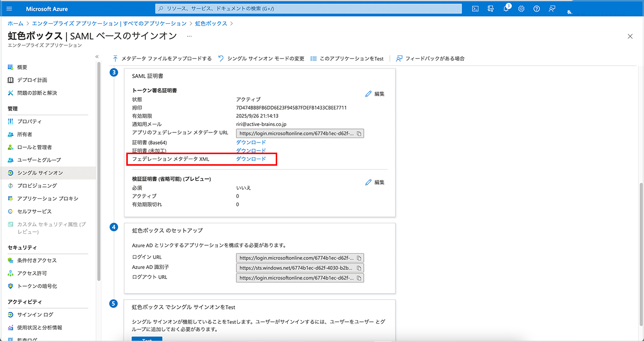This screenshot has width=644, height=342.
Task: Click the help question mark icon
Action: coord(536,9)
